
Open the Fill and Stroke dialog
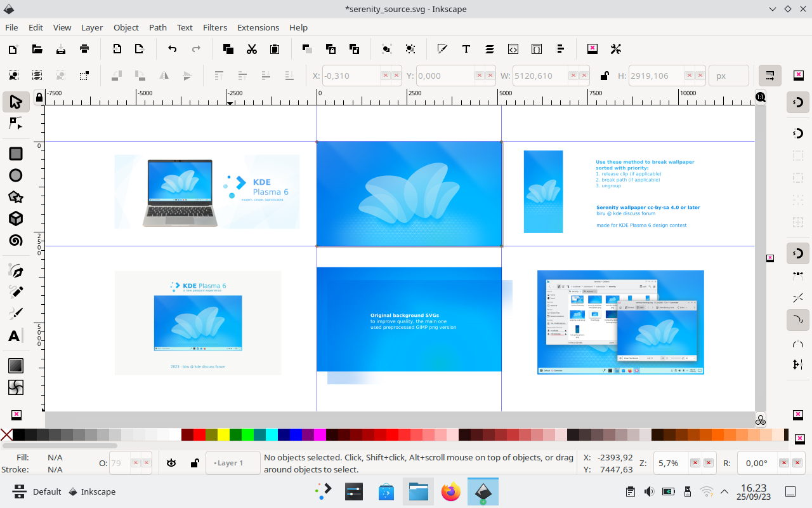coord(442,49)
